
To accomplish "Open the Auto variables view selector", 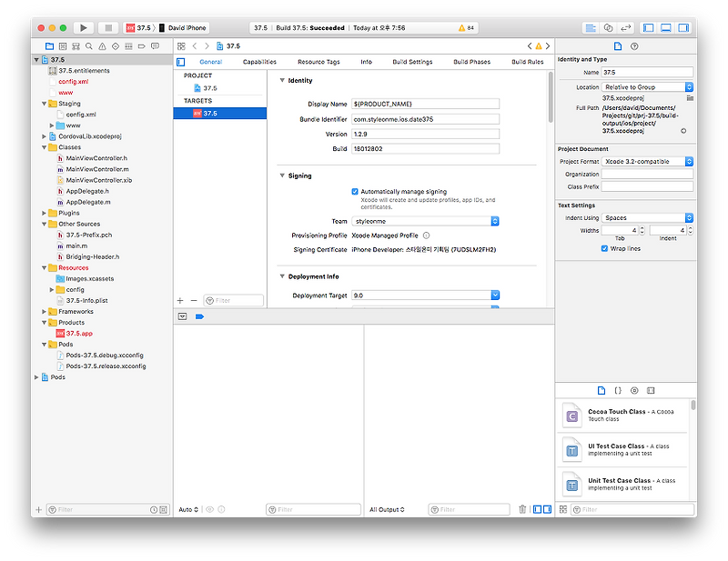I will tap(188, 509).
